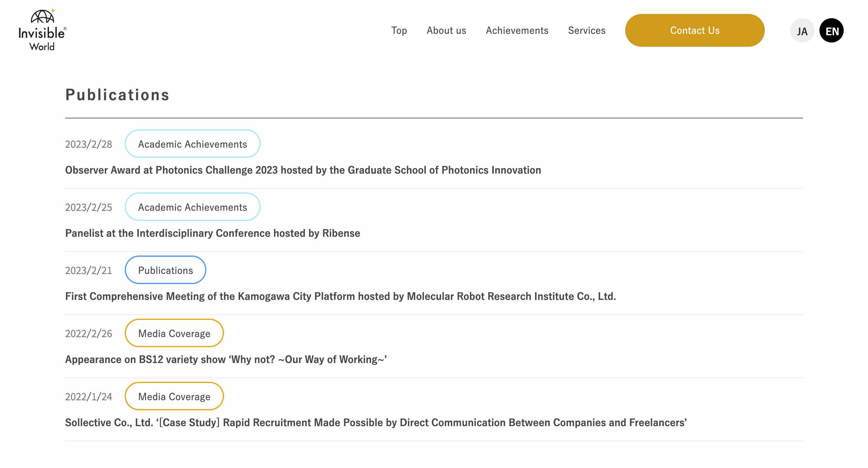Click Academic Achievements tag dated 2023/2/28
This screenshot has height=468, width=868.
click(192, 144)
